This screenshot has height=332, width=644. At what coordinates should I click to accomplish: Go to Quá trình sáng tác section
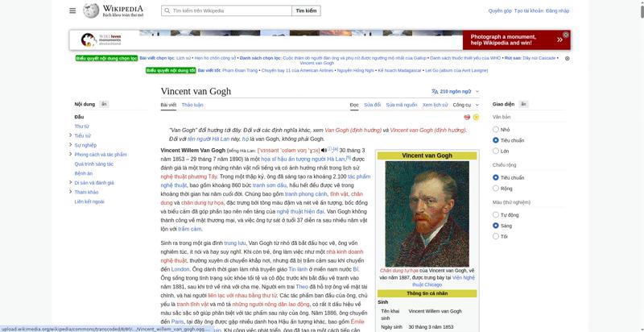click(x=93, y=164)
